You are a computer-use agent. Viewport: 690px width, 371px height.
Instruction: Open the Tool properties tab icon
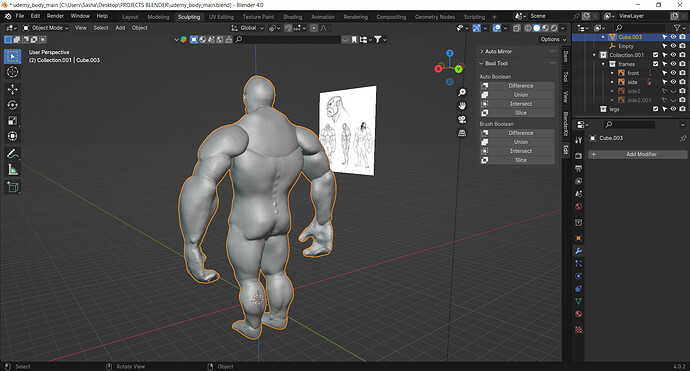click(x=579, y=140)
